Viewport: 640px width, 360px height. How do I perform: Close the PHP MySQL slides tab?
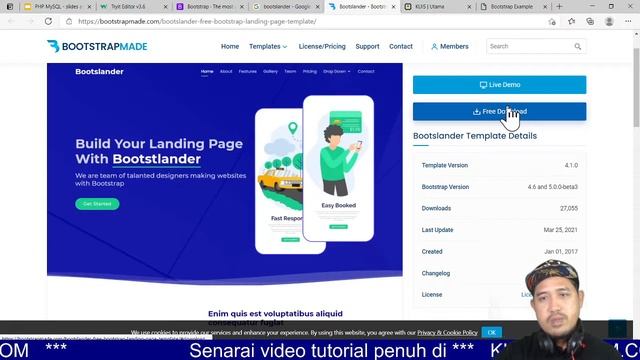(89, 7)
